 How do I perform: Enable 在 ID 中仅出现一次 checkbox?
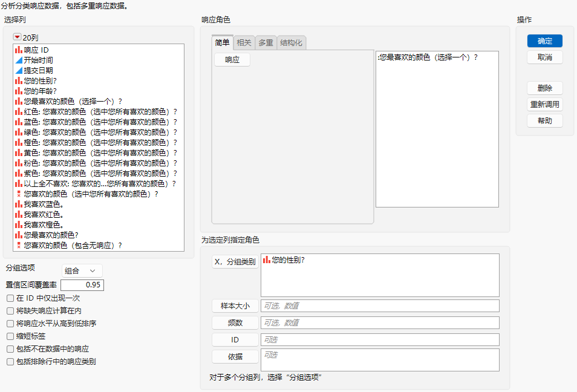[10, 298]
